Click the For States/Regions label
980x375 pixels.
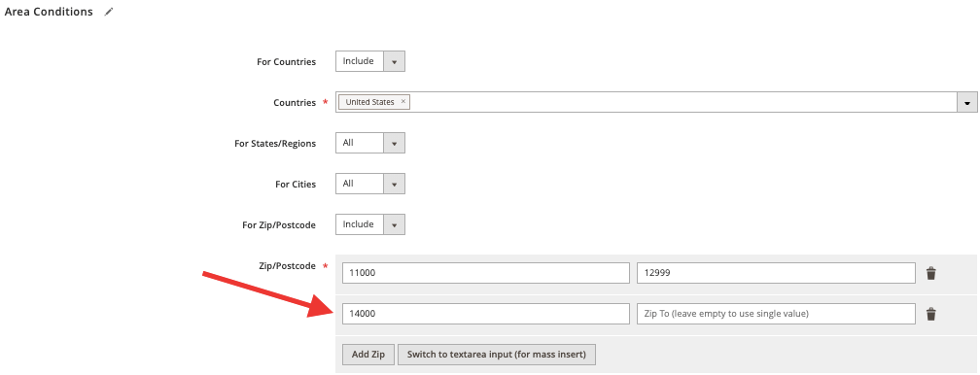coord(275,144)
